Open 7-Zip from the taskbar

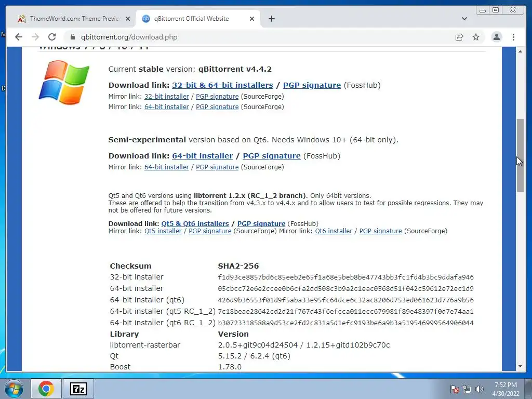coord(78,389)
